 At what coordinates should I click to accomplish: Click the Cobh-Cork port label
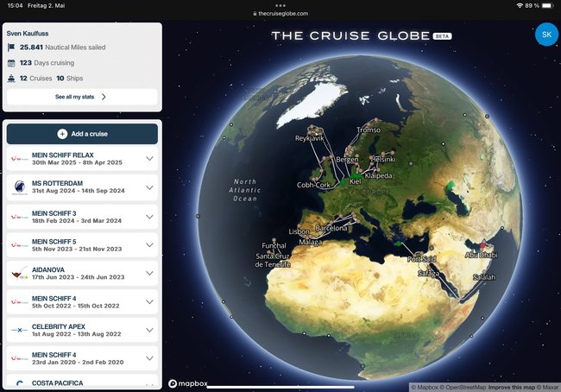pyautogui.click(x=313, y=185)
